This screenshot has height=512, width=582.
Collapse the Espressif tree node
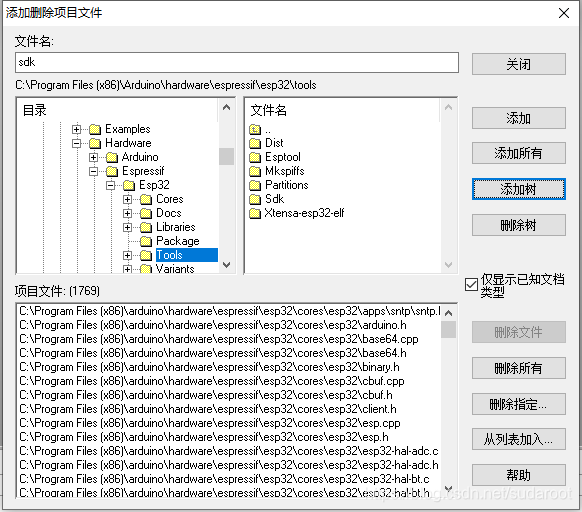[x=94, y=171]
